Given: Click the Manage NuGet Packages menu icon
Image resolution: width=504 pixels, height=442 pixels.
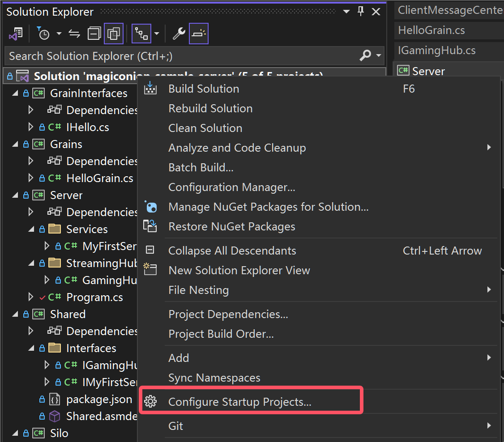Looking at the screenshot, I should click(150, 207).
